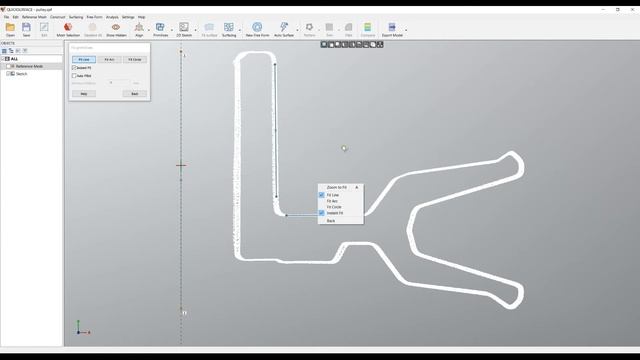640x360 pixels.
Task: Click the Back button in dialog
Action: (135, 94)
